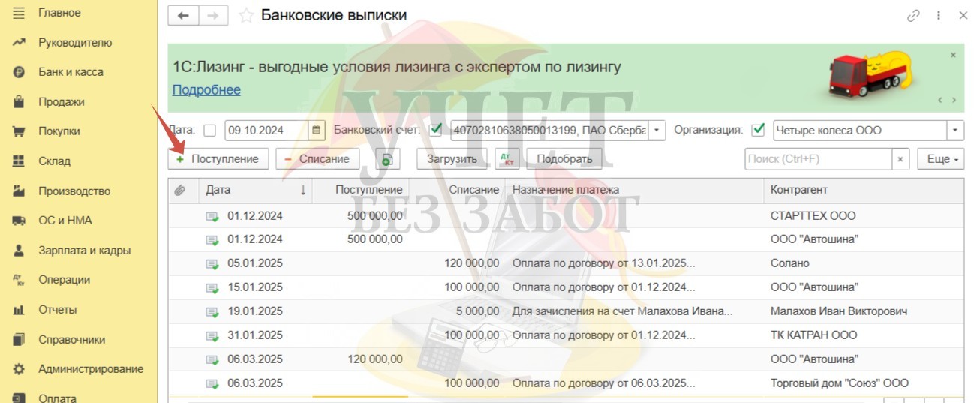980x403 pixels.
Task: Click the bar chart icon beside Отчеты
Action: [20, 309]
